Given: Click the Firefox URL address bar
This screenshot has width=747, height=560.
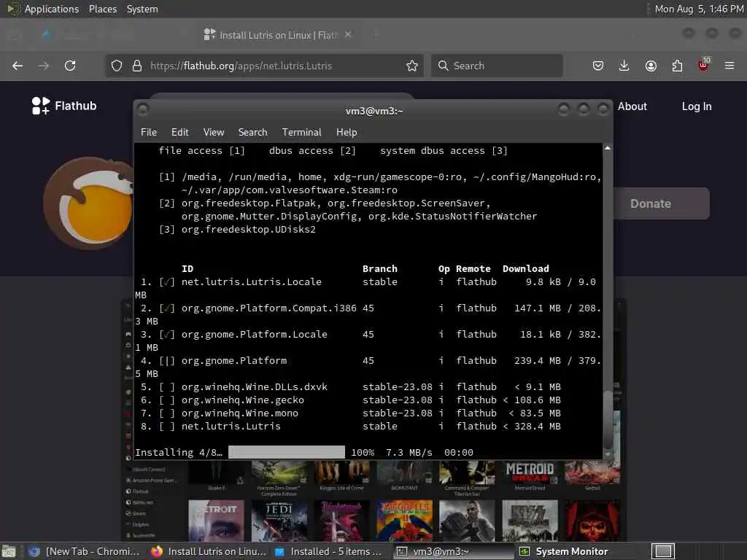Looking at the screenshot, I should pos(264,66).
